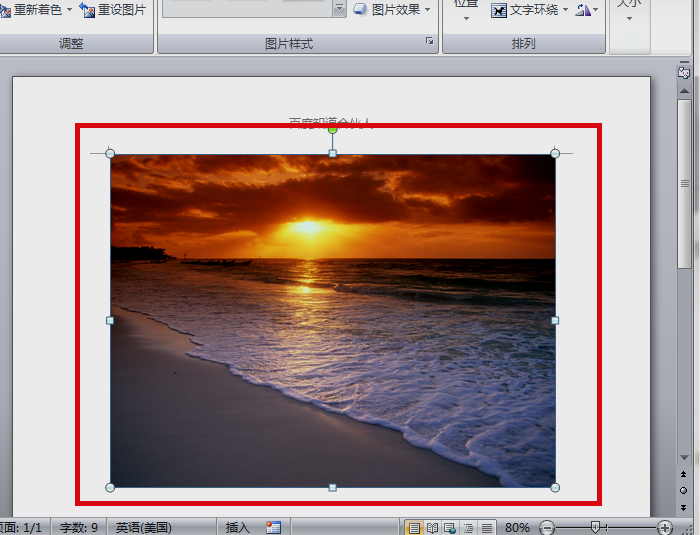The width and height of the screenshot is (700, 535).
Task: Switch to Web Layout view
Action: click(450, 527)
